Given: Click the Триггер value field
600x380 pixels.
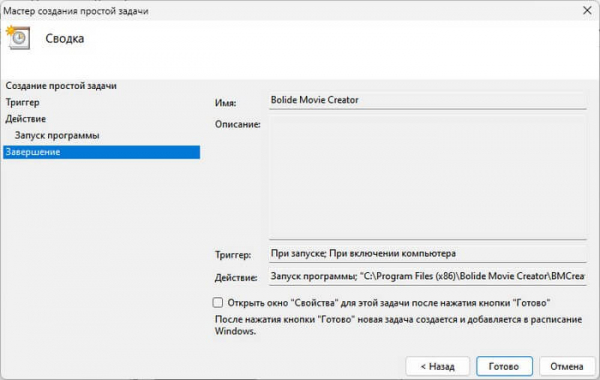Looking at the screenshot, I should (x=428, y=254).
